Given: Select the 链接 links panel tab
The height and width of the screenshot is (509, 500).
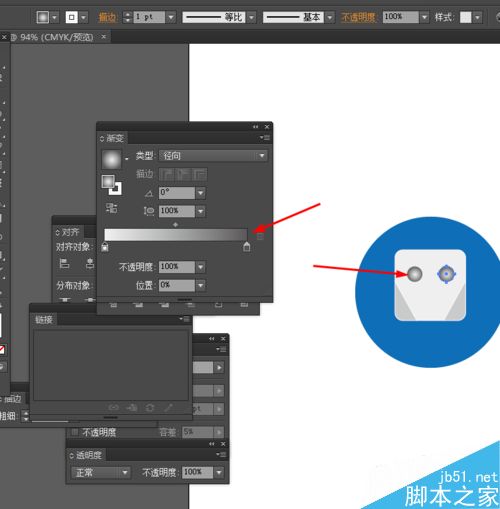Looking at the screenshot, I should tap(44, 320).
